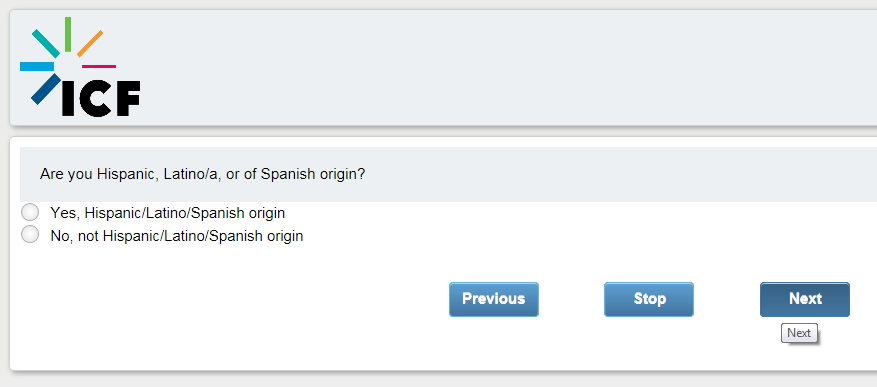Click the small Next tooltip
The height and width of the screenshot is (387, 877).
(x=799, y=333)
